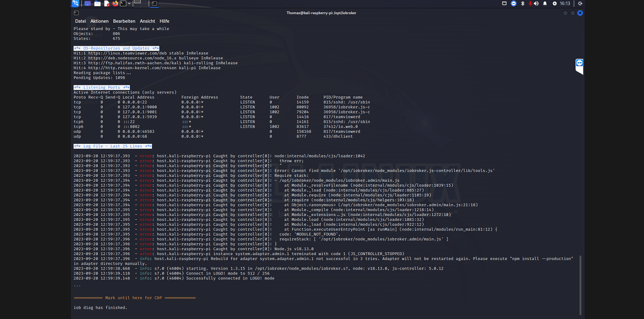Viewport: 644px width, 319px height.
Task: Launch the text editor panel icon
Action: (107, 4)
